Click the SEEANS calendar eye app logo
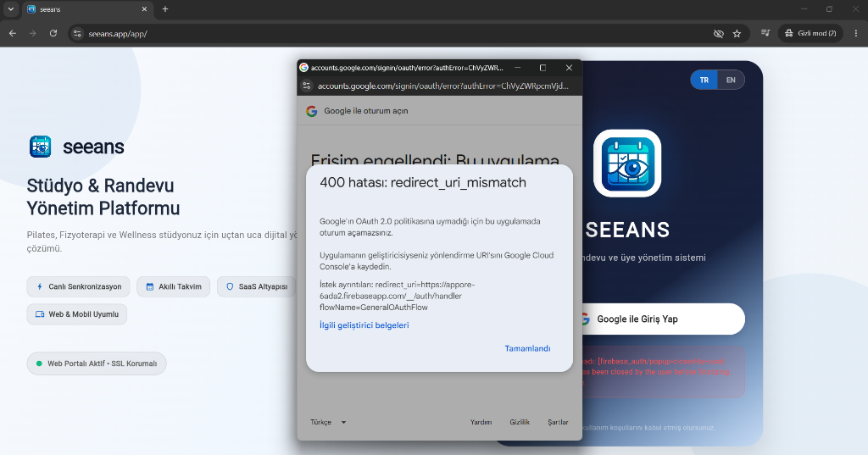 pos(627,164)
